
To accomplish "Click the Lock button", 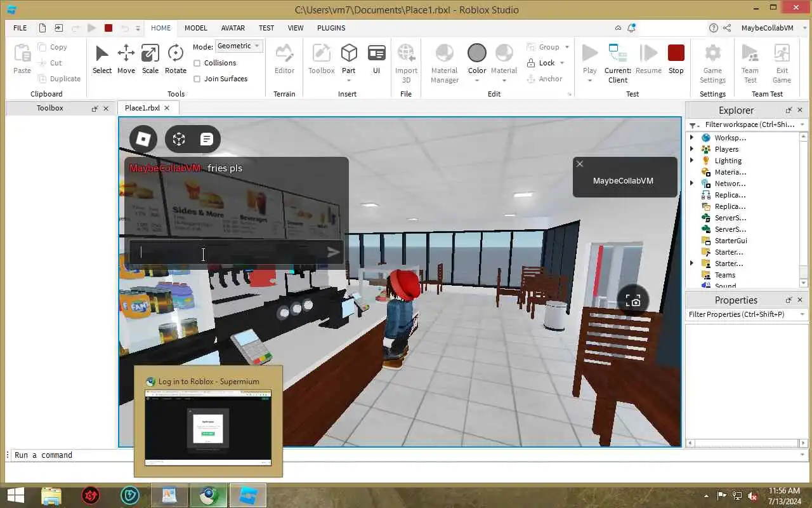I will (x=541, y=63).
